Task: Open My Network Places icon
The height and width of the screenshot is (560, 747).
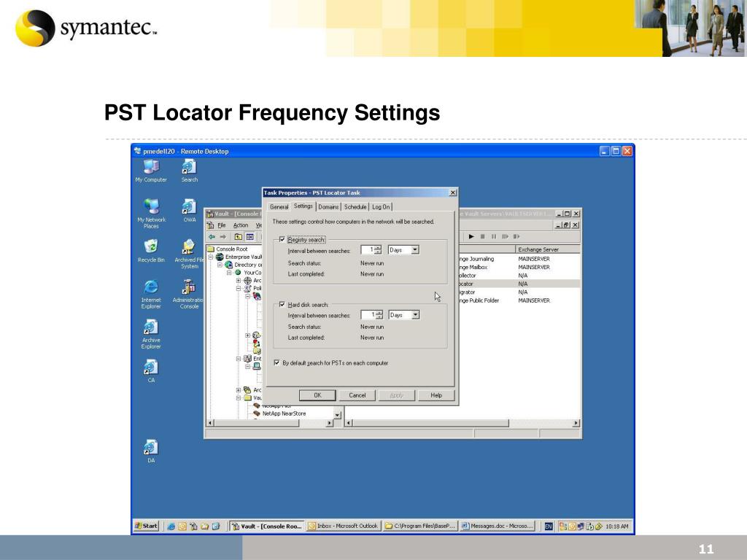Action: (152, 213)
